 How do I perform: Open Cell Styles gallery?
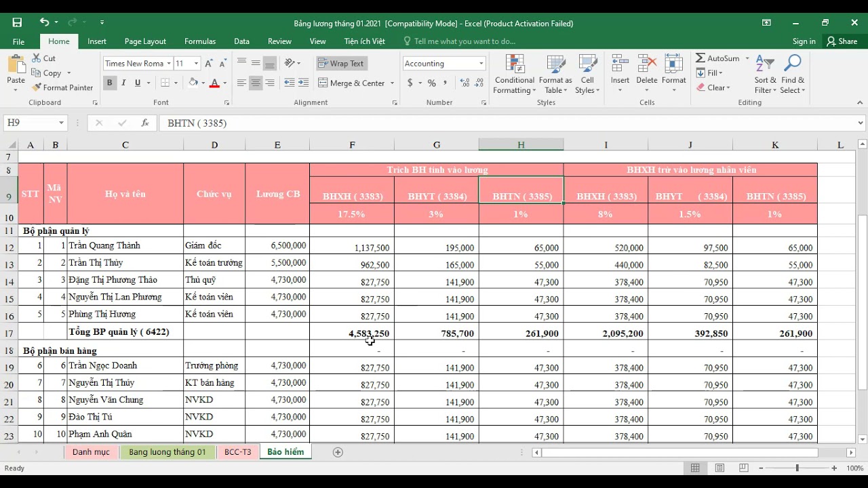pos(587,75)
